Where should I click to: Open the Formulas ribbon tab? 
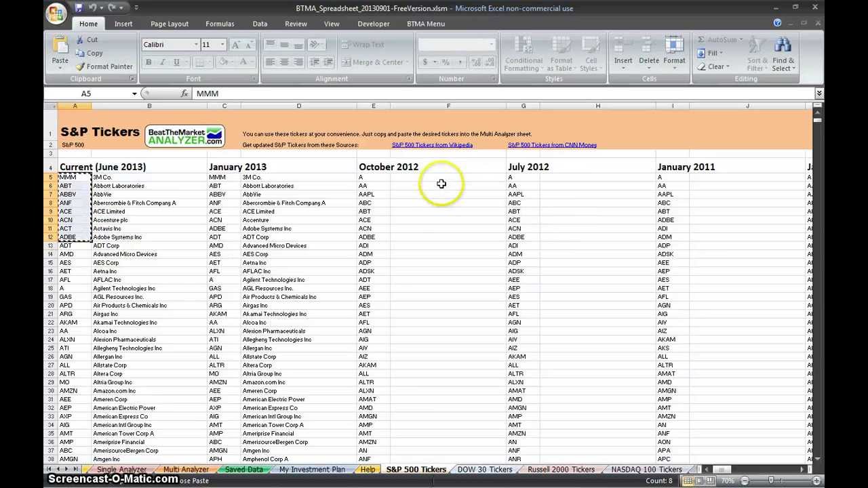click(220, 24)
